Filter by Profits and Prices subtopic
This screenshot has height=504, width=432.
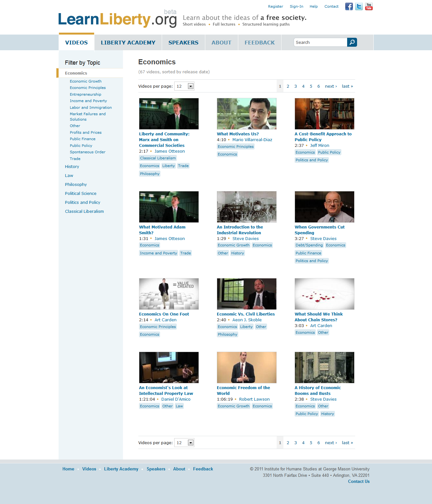[x=86, y=132]
